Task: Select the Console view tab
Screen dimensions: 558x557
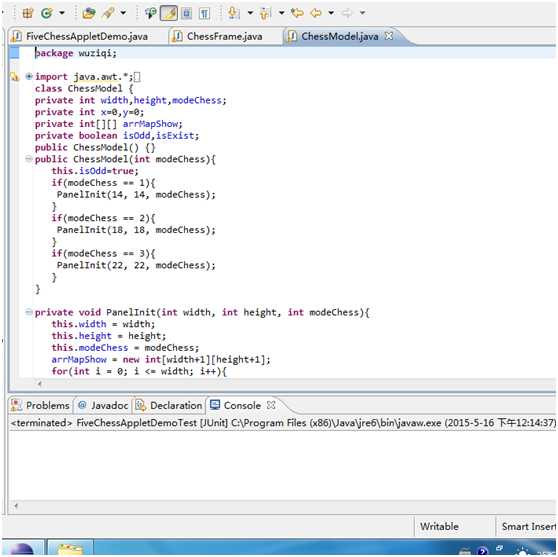Action: pos(242,405)
